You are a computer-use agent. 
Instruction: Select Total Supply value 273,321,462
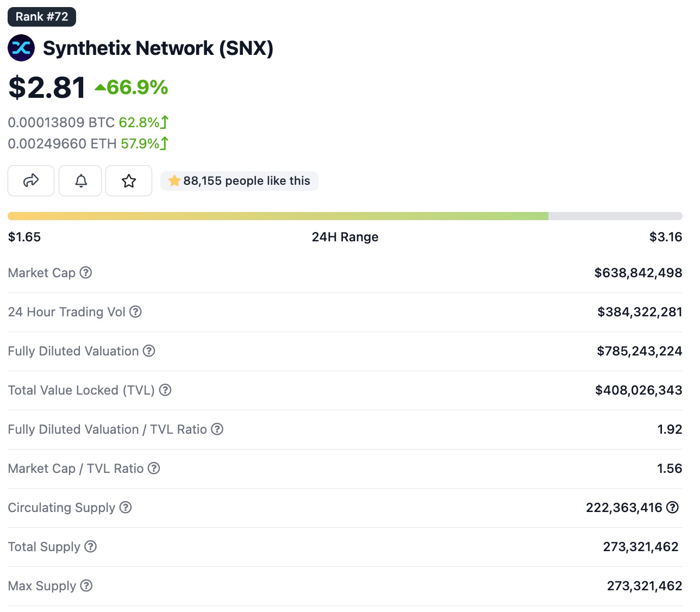[641, 546]
